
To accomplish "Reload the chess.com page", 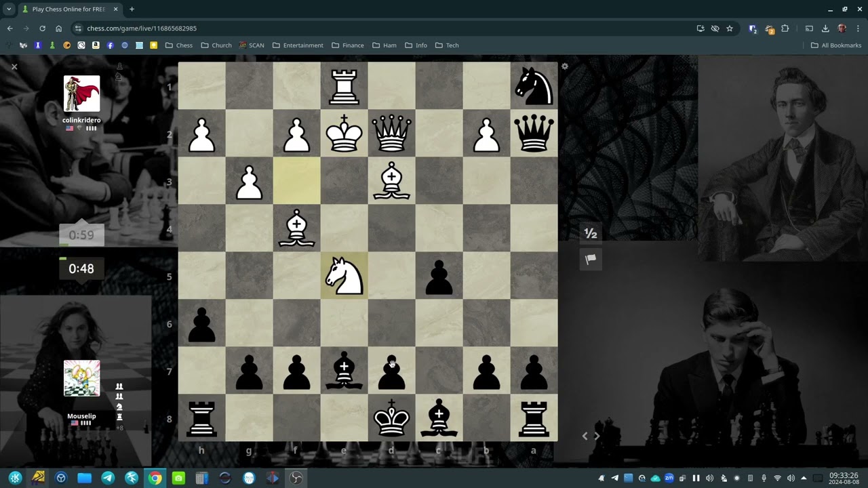I will [x=42, y=28].
